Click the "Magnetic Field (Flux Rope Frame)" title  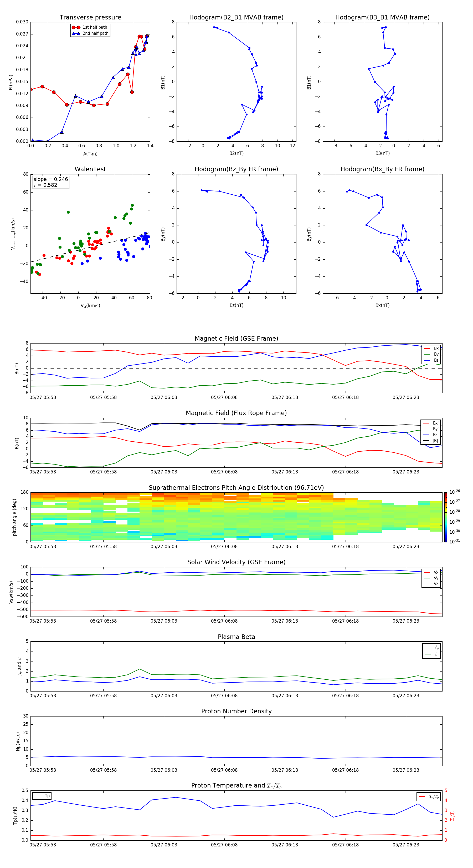tap(236, 413)
